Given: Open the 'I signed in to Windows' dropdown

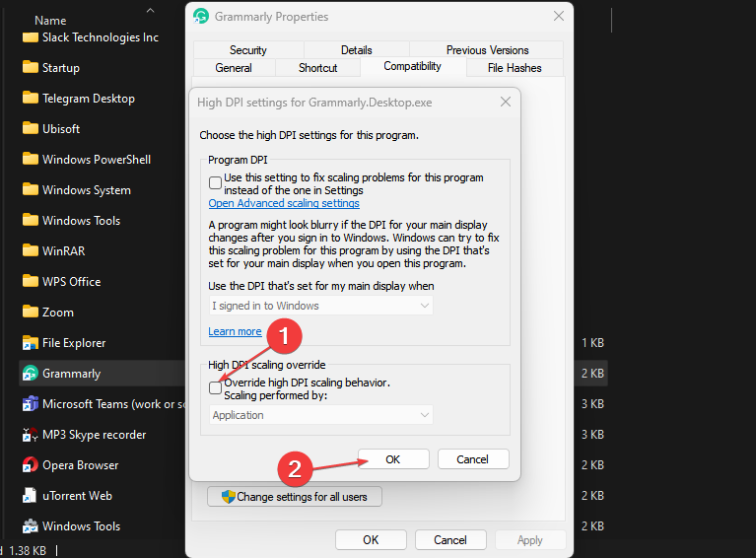Looking at the screenshot, I should [x=321, y=306].
